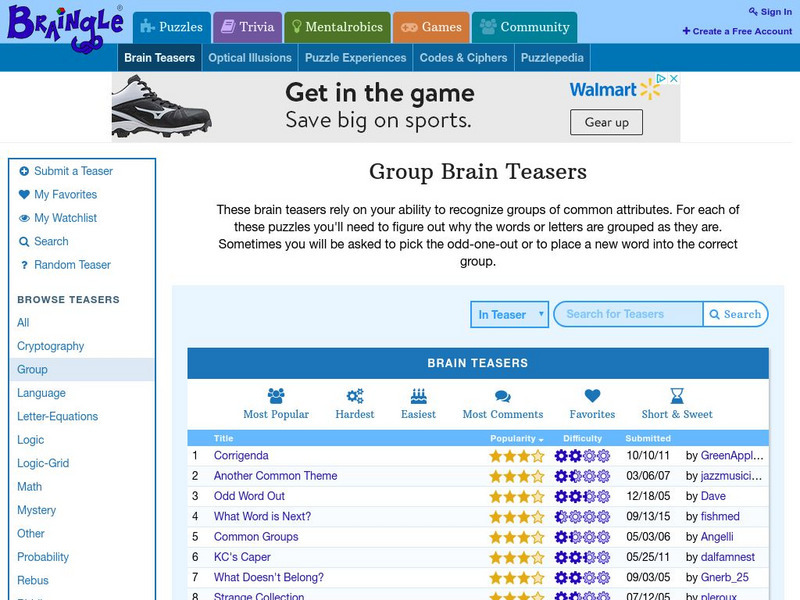Select the Cryptography category
Viewport: 800px width, 600px height.
[x=51, y=346]
